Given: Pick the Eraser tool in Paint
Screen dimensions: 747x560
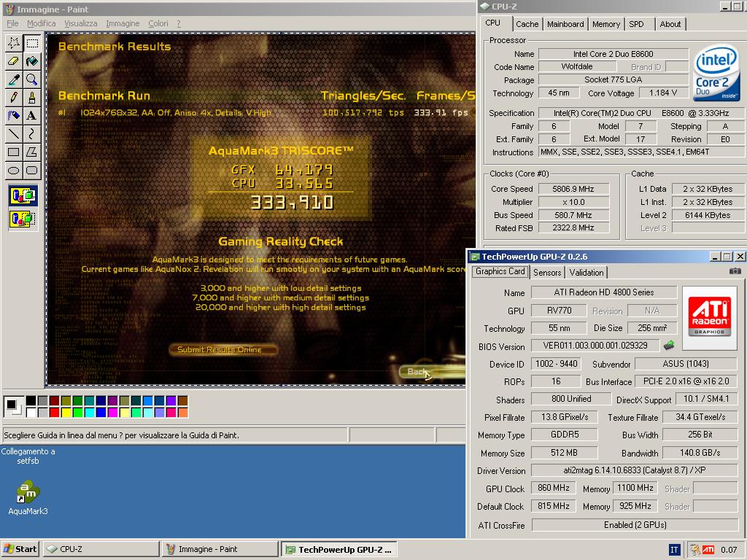Looking at the screenshot, I should 14,61.
